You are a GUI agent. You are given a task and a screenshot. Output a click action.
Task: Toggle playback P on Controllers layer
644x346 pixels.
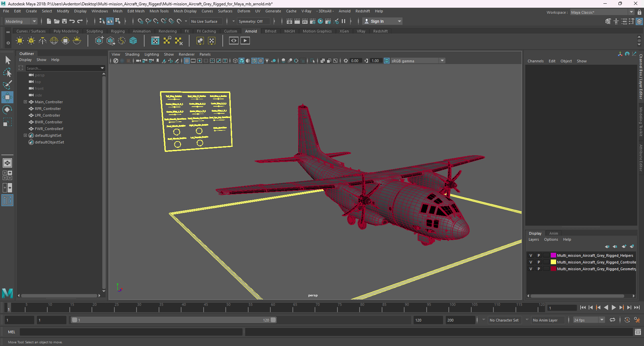point(539,262)
